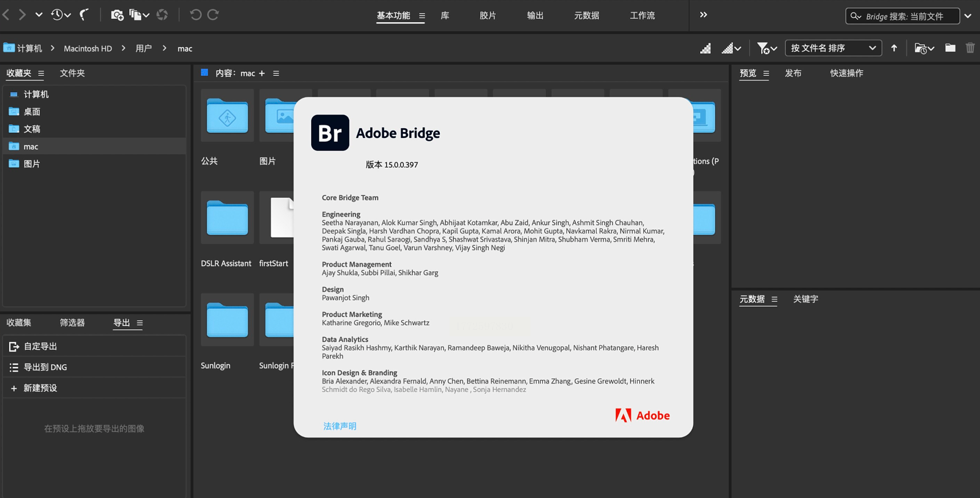Viewport: 980px width, 498px height.
Task: Click the get photos from camera icon
Action: pyautogui.click(x=117, y=15)
